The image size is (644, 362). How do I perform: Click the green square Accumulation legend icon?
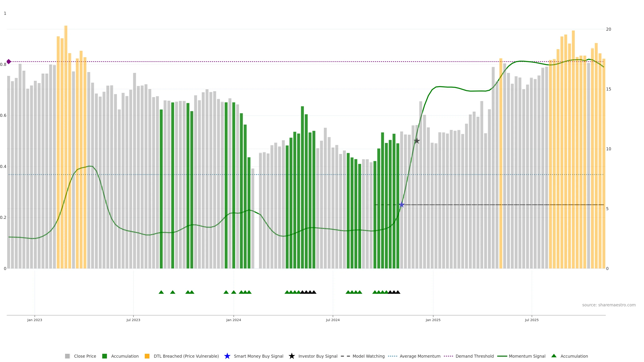[x=104, y=356]
